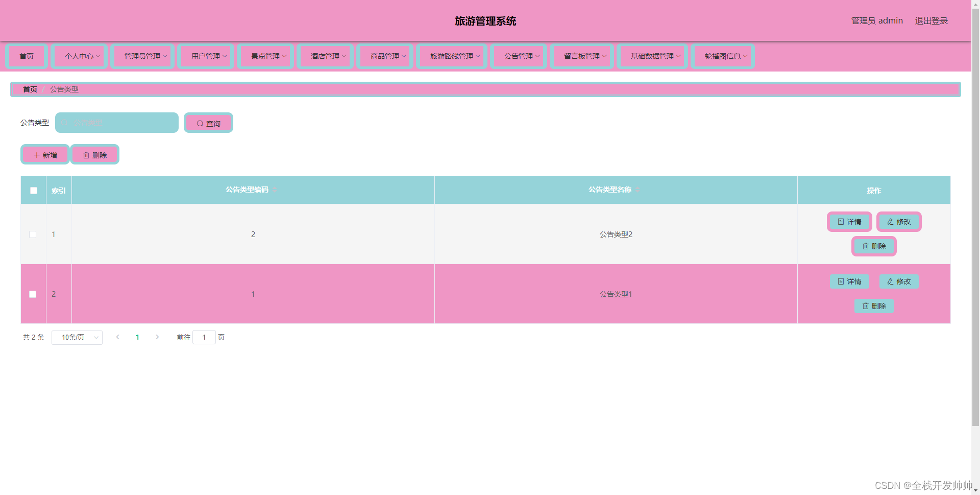Viewport: 980px width, 495px height.
Task: Click the 索引 column header
Action: pyautogui.click(x=59, y=191)
